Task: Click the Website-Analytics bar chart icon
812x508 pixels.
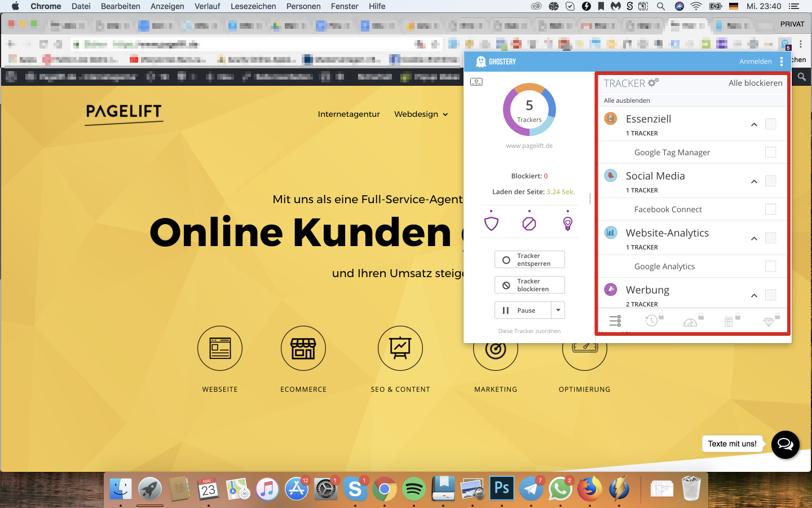Action: pos(611,233)
